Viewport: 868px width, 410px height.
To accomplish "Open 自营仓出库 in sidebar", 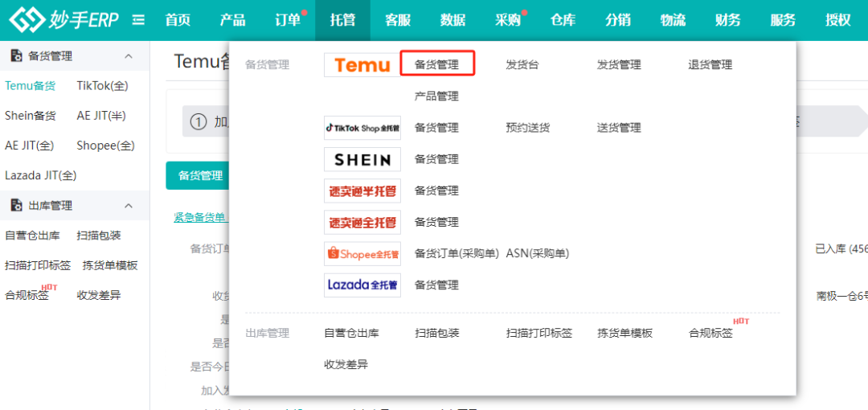I will (32, 236).
